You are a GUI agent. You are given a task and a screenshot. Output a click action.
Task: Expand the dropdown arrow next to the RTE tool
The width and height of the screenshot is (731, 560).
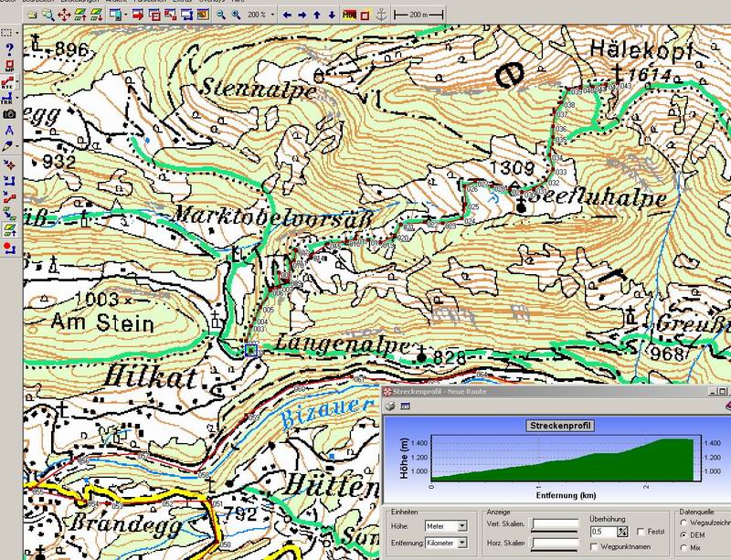[17, 82]
